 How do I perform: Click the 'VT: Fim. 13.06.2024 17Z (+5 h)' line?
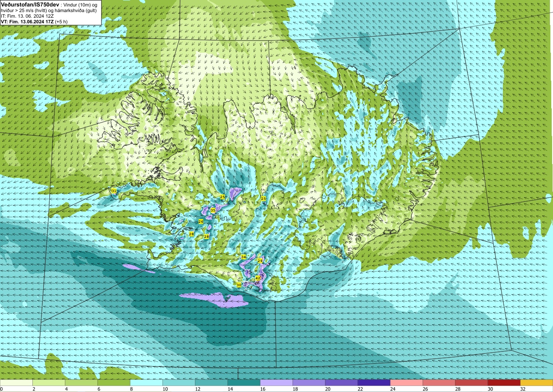pos(34,22)
